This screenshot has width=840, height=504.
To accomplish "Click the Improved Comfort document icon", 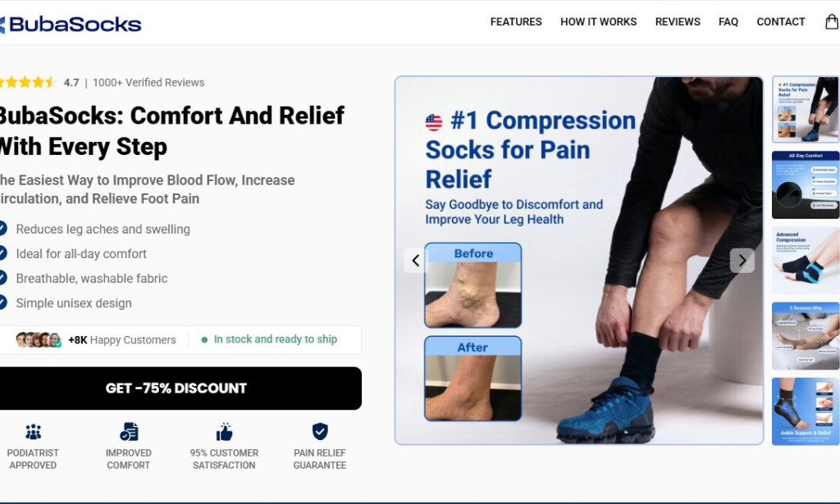I will (129, 431).
